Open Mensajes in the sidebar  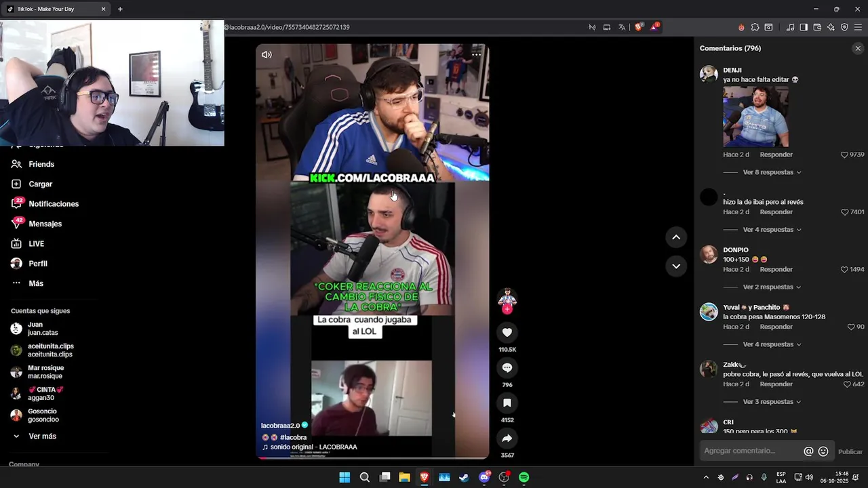[x=45, y=224]
